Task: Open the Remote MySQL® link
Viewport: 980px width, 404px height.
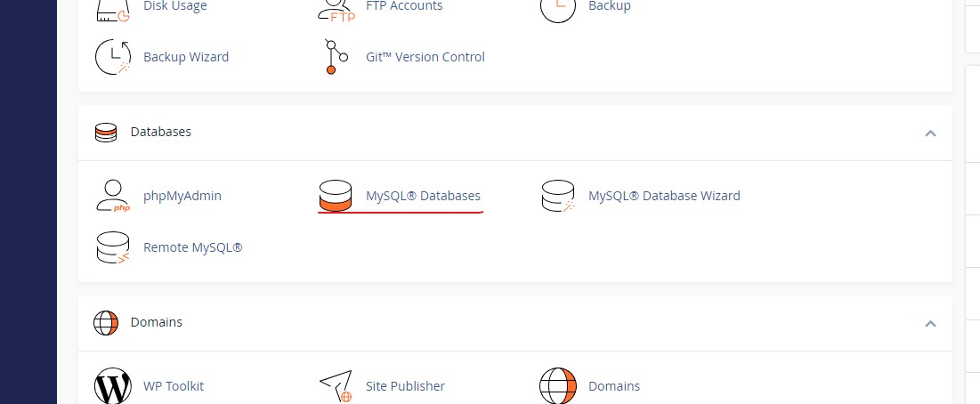Action: 192,247
